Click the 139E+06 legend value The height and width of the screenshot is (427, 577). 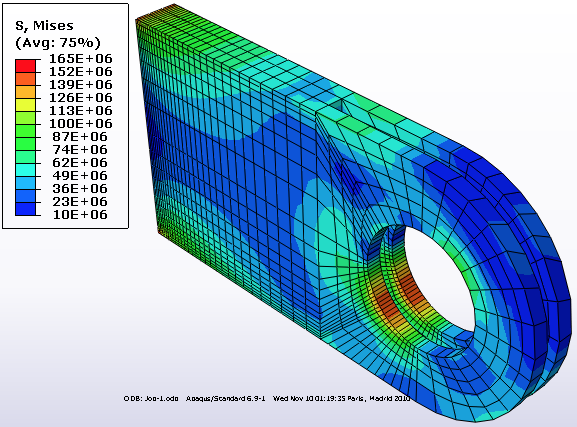[x=81, y=85]
